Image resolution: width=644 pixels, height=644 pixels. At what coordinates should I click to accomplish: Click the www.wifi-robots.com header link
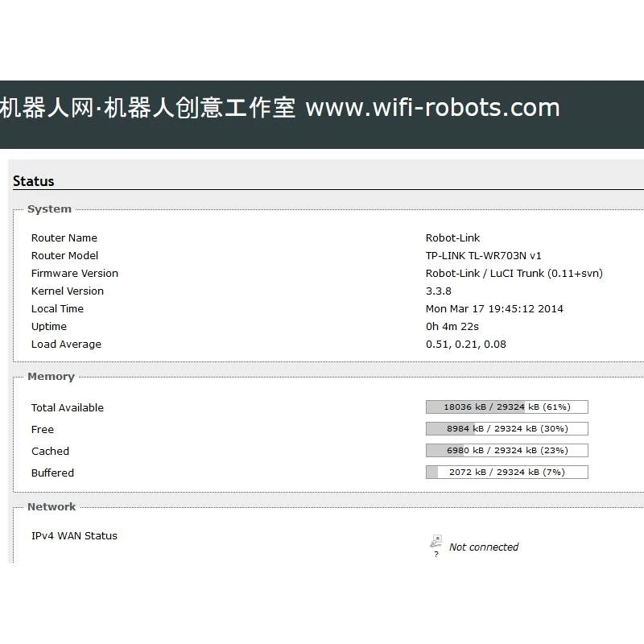point(432,108)
